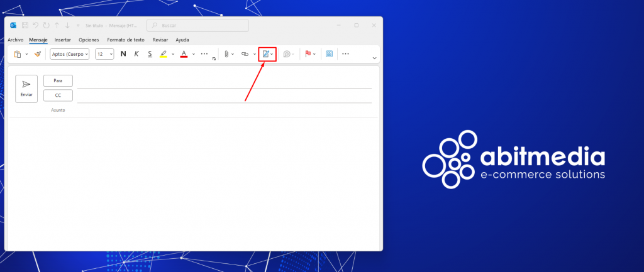Click the Send arrow button
This screenshot has height=272, width=644.
coord(26,89)
